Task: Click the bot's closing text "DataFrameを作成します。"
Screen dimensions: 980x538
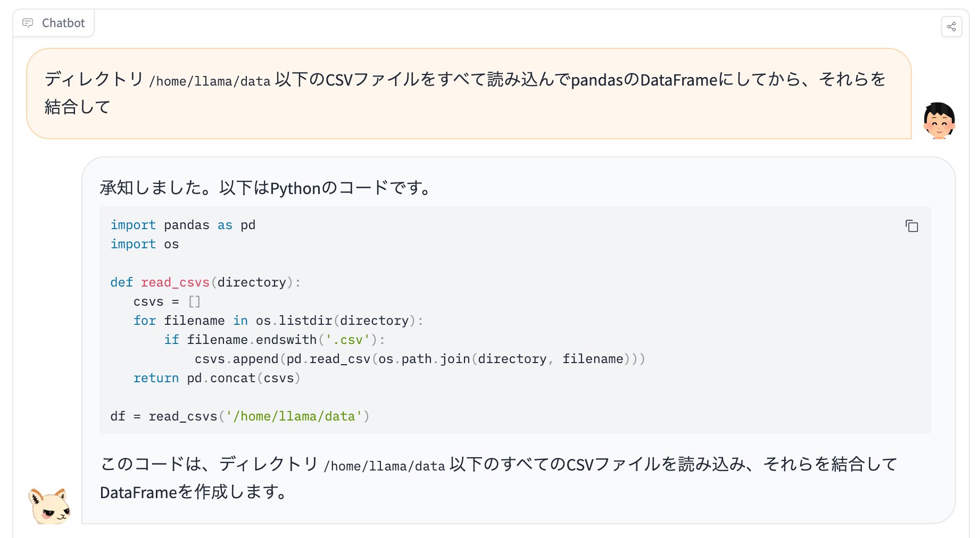Action: point(193,492)
